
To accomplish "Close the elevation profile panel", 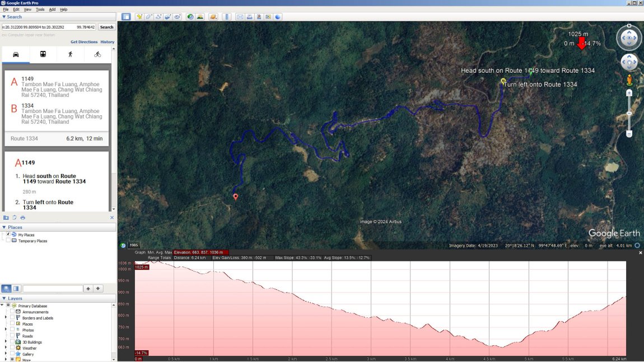I will [641, 253].
